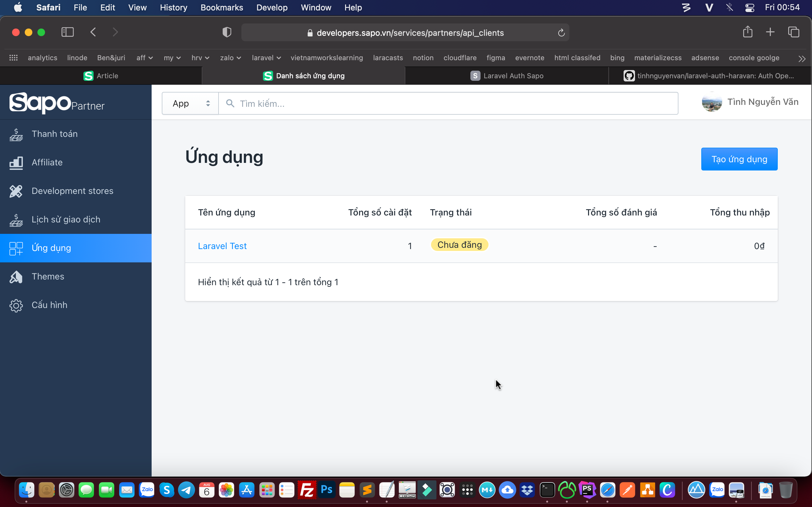Viewport: 812px width, 507px height.
Task: Open Development stores section
Action: click(x=72, y=191)
